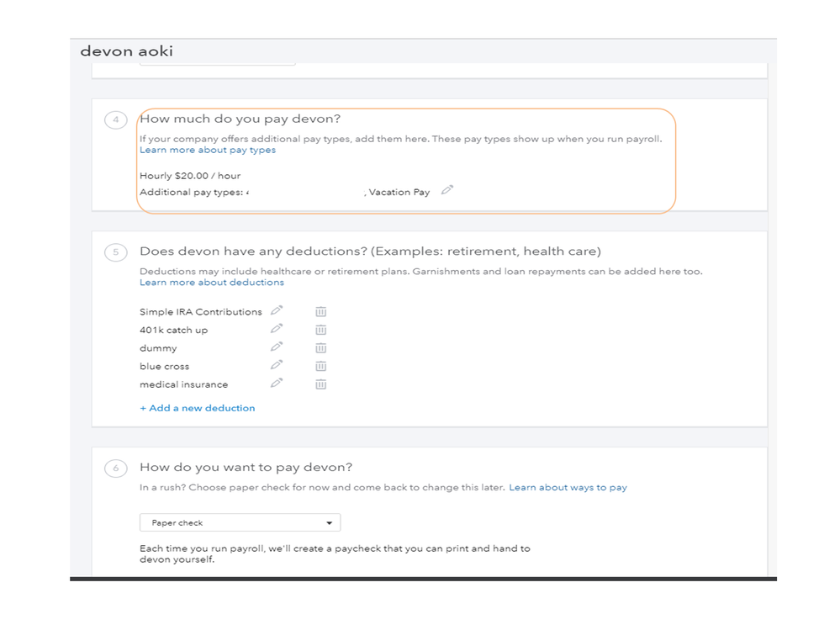Edit the medical insurance deduction

click(277, 384)
